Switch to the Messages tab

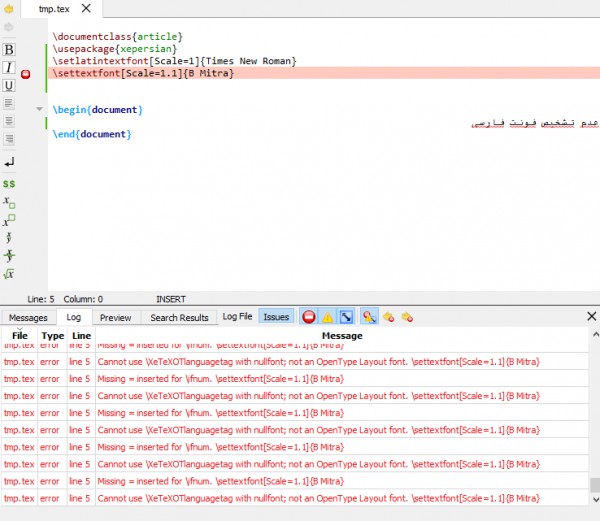(x=28, y=318)
